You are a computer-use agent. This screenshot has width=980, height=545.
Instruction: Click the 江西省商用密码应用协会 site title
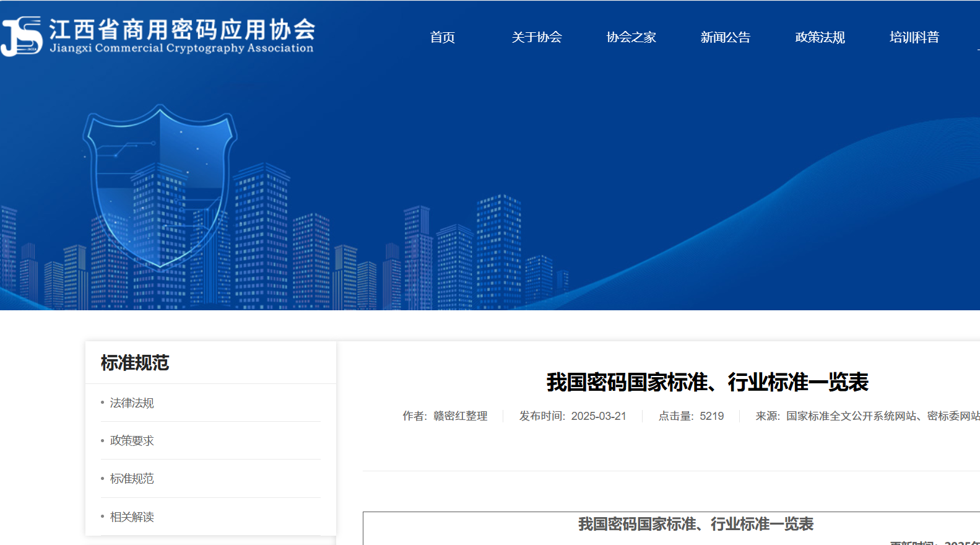(182, 29)
